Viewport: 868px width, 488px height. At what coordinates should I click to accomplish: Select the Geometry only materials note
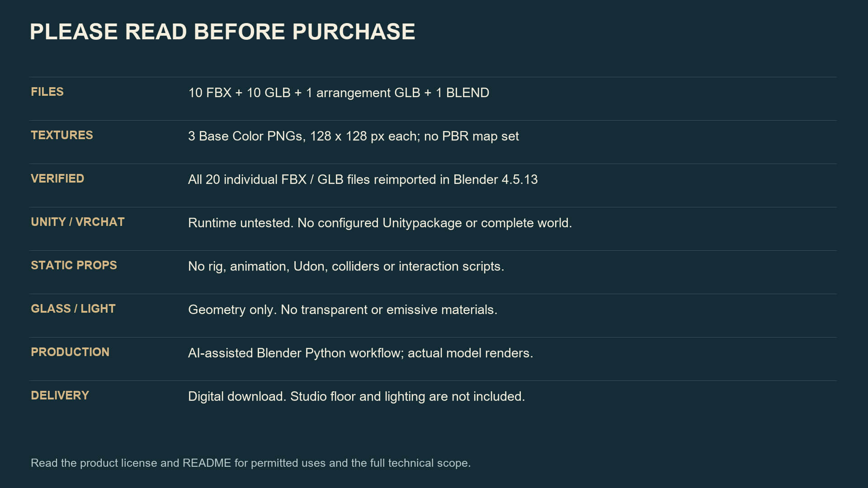click(x=343, y=310)
